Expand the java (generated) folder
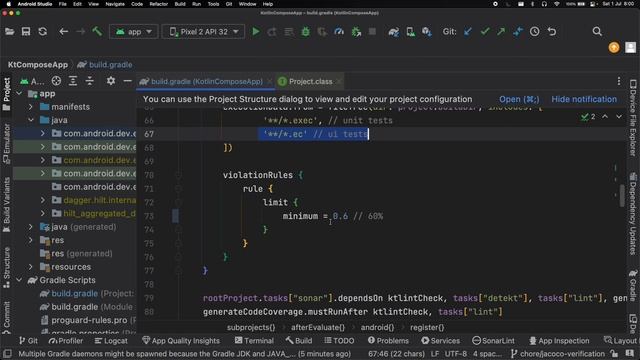 31,227
